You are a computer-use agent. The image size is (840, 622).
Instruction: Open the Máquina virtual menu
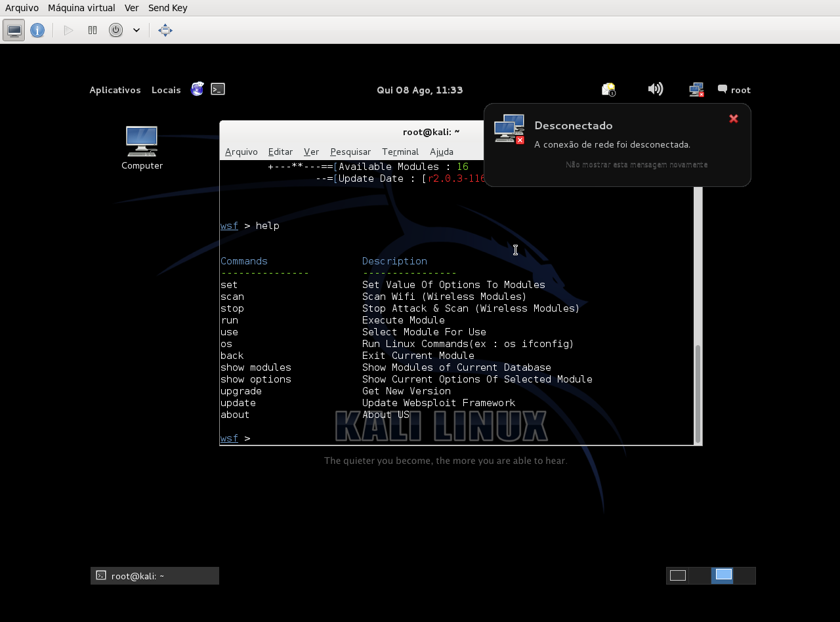tap(81, 8)
